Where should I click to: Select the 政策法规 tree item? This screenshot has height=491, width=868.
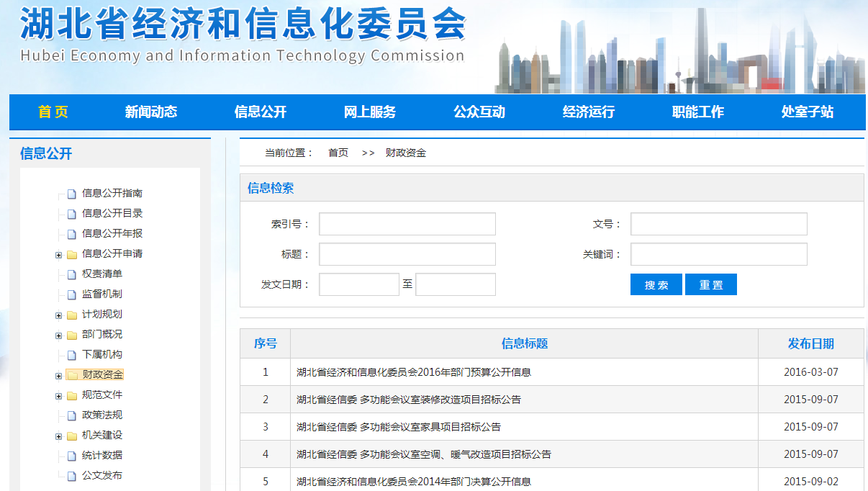point(102,415)
